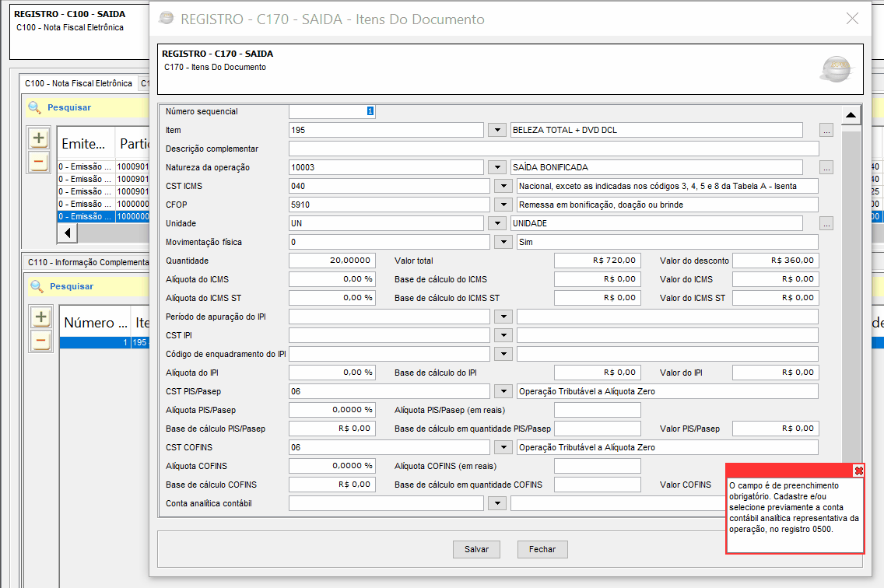Click the plus icon to add a C100 record

(39, 138)
